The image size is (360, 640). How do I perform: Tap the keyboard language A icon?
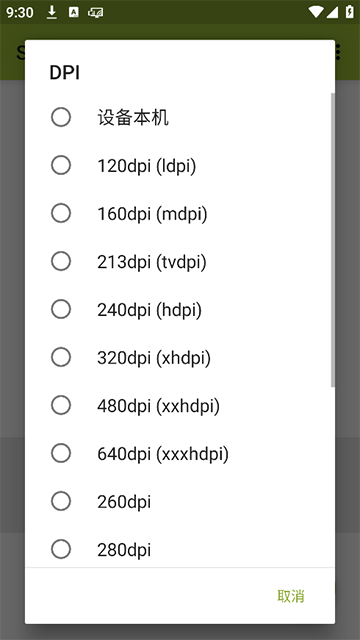click(x=73, y=12)
